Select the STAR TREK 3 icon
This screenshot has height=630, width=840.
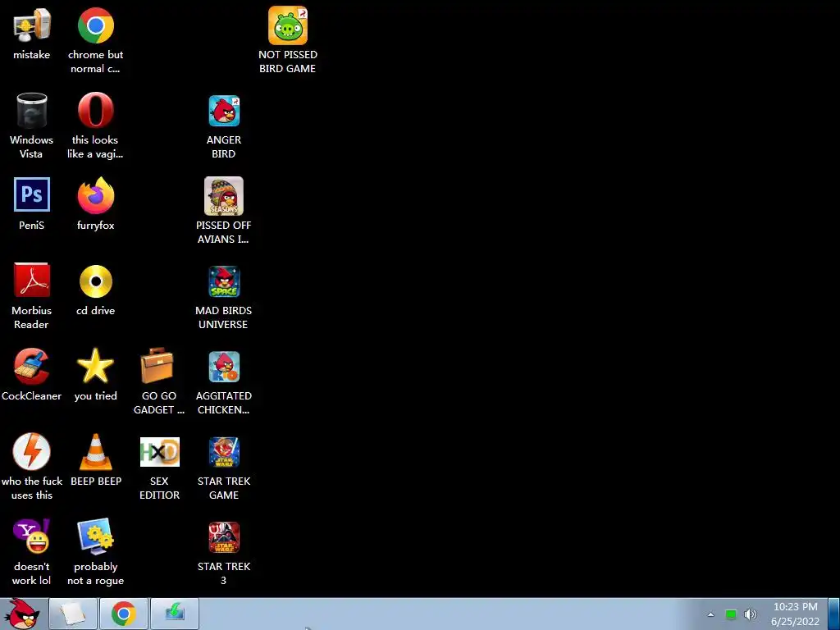(x=224, y=536)
